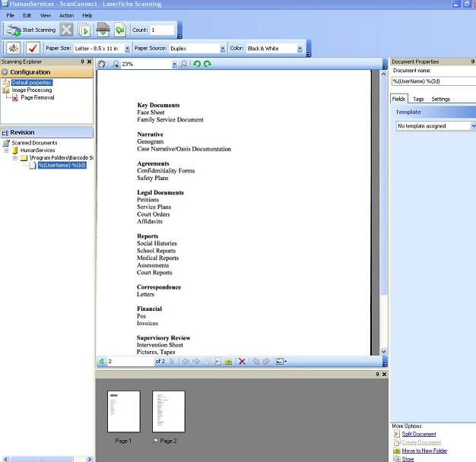Image resolution: width=476 pixels, height=462 pixels.
Task: Click the zoom out magnifier icon
Action: (184, 64)
